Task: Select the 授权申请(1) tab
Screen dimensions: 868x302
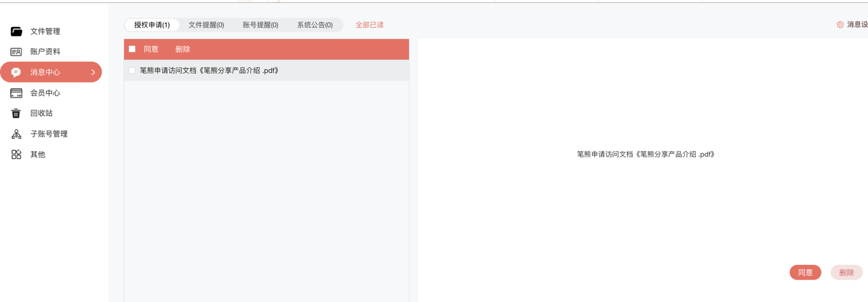Action: (152, 25)
